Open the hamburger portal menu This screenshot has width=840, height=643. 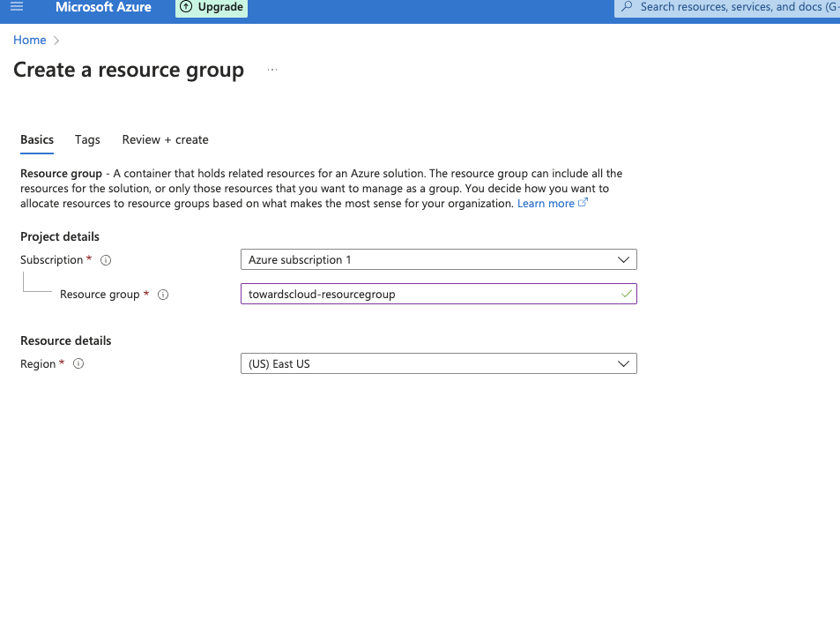click(x=17, y=7)
